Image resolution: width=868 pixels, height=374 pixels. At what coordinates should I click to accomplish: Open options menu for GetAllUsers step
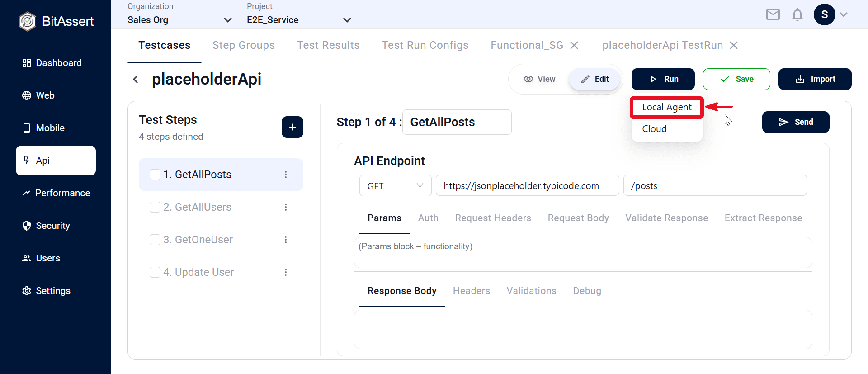(x=286, y=207)
